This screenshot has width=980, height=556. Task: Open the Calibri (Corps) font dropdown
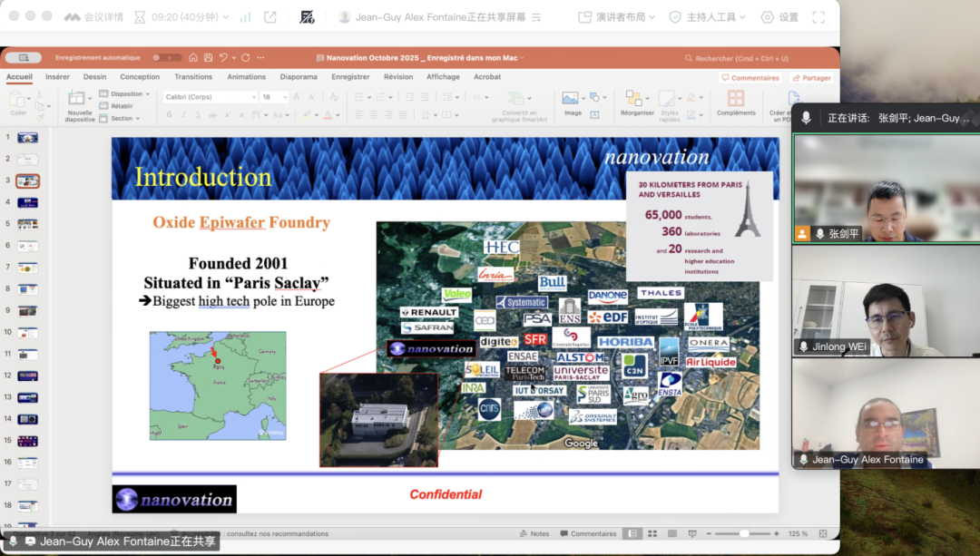(211, 97)
